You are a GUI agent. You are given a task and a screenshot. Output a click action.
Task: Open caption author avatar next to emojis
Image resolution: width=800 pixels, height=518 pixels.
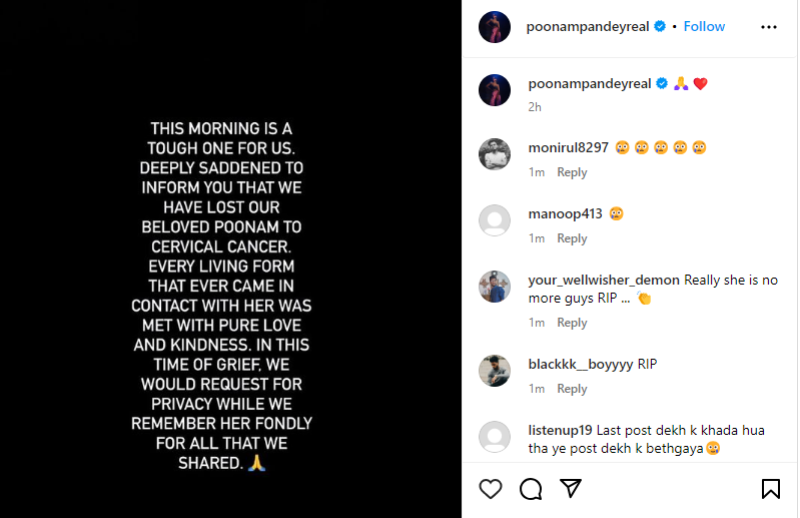tap(495, 89)
